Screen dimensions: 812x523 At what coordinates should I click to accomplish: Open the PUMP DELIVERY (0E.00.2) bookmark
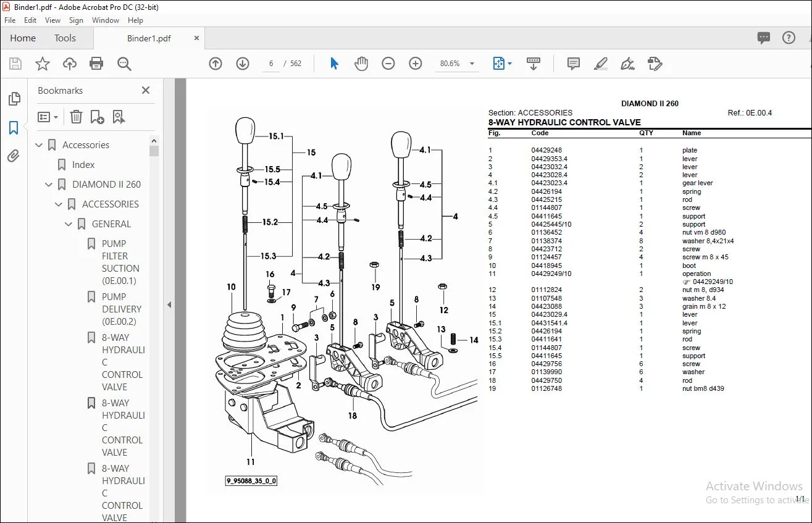(x=122, y=309)
